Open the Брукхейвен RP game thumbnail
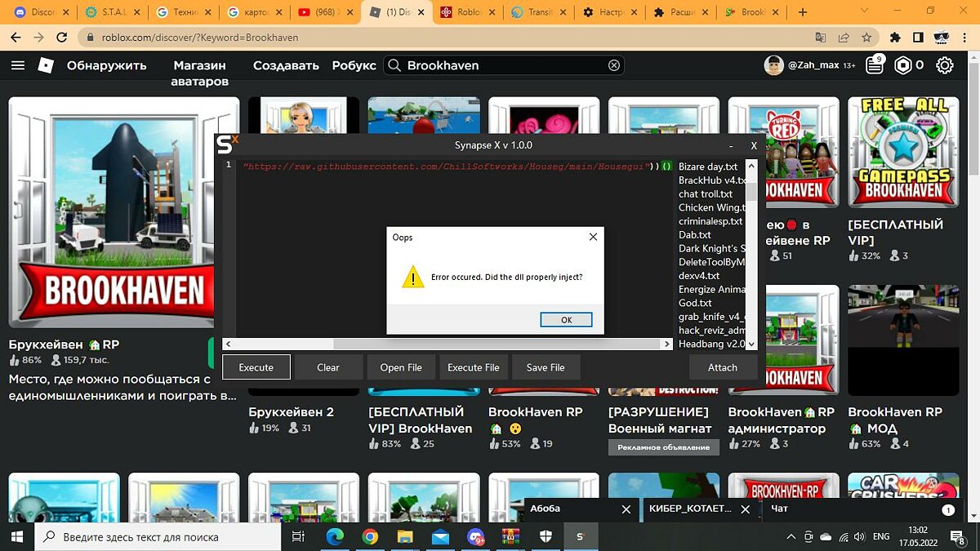This screenshot has height=551, width=980. point(124,212)
